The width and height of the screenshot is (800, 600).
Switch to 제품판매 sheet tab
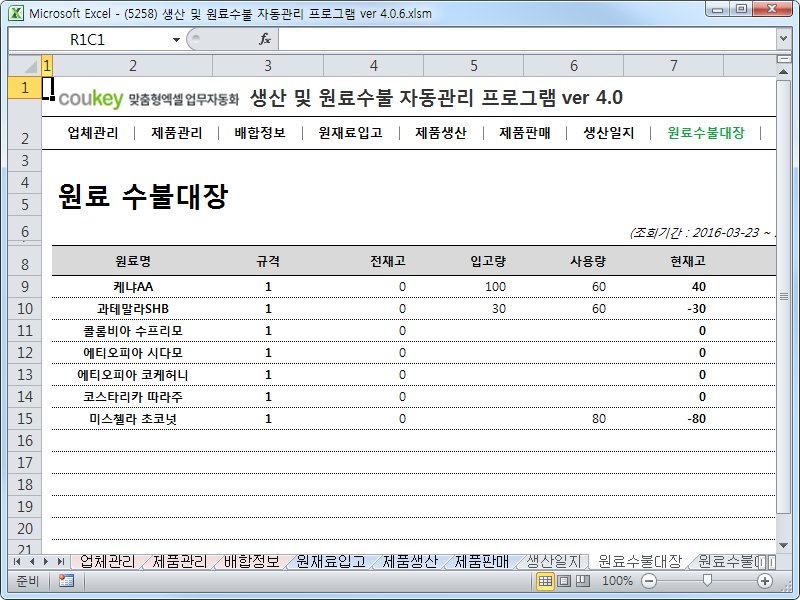[482, 562]
